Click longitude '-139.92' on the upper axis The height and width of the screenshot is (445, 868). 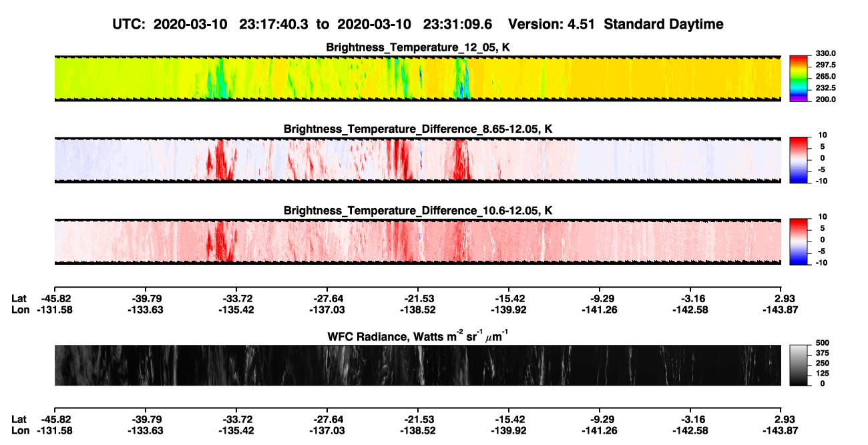(x=509, y=310)
